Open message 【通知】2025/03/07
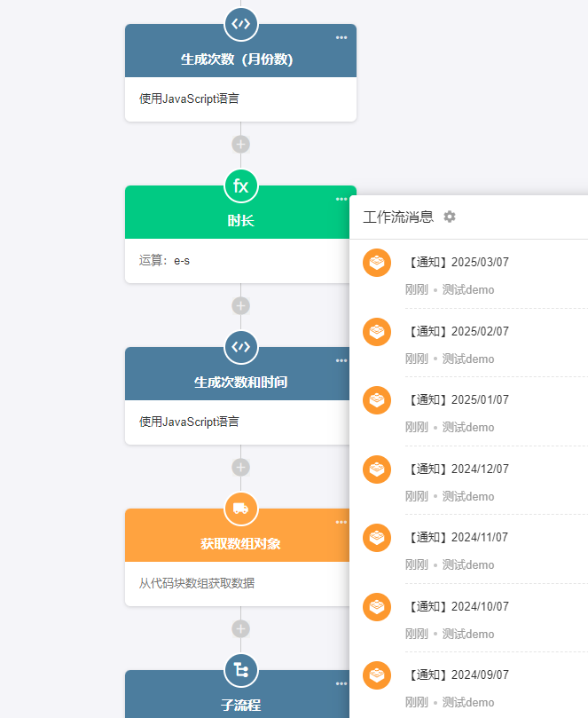This screenshot has width=588, height=718. click(x=457, y=263)
